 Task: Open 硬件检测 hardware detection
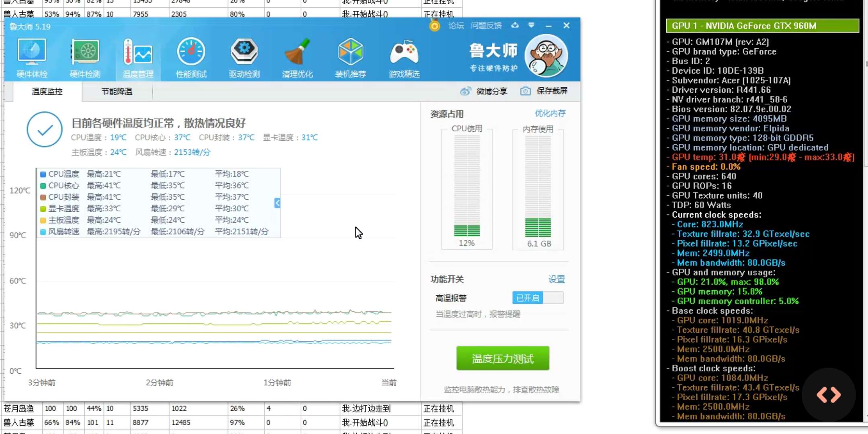click(85, 58)
